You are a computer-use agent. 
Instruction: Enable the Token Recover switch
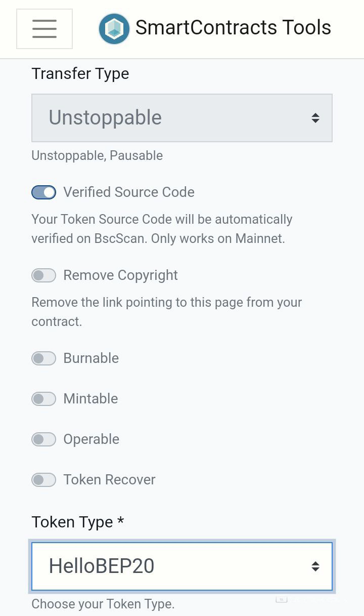coord(44,480)
